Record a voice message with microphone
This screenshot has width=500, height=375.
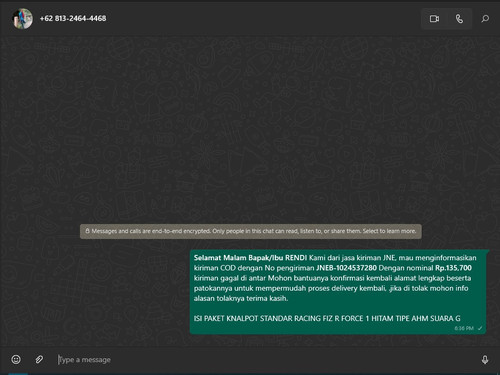(x=485, y=359)
